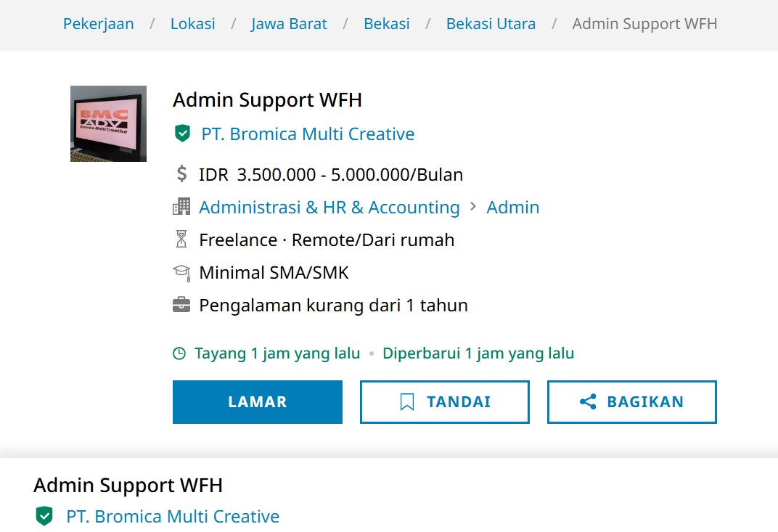778x532 pixels.
Task: Click the Admin subcategory link
Action: point(512,208)
